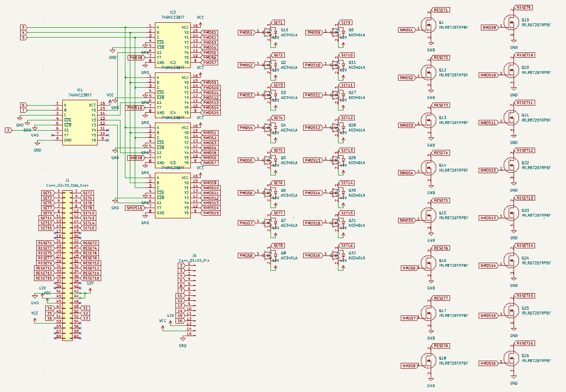Viewport: 566px width, 392px height.
Task: Select the Q26 MOSFET symbol
Action: point(510,359)
